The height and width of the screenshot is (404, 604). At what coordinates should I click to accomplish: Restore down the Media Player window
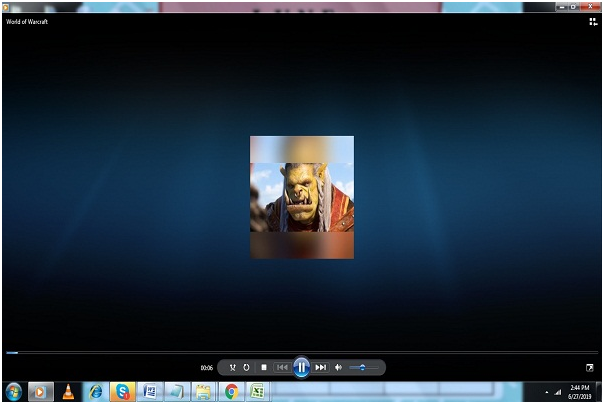coord(573,7)
